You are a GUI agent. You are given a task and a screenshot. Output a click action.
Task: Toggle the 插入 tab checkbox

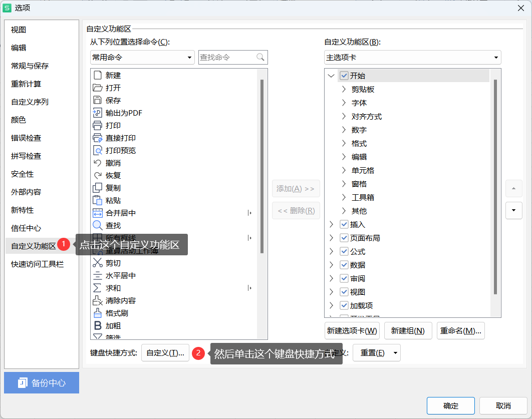344,224
